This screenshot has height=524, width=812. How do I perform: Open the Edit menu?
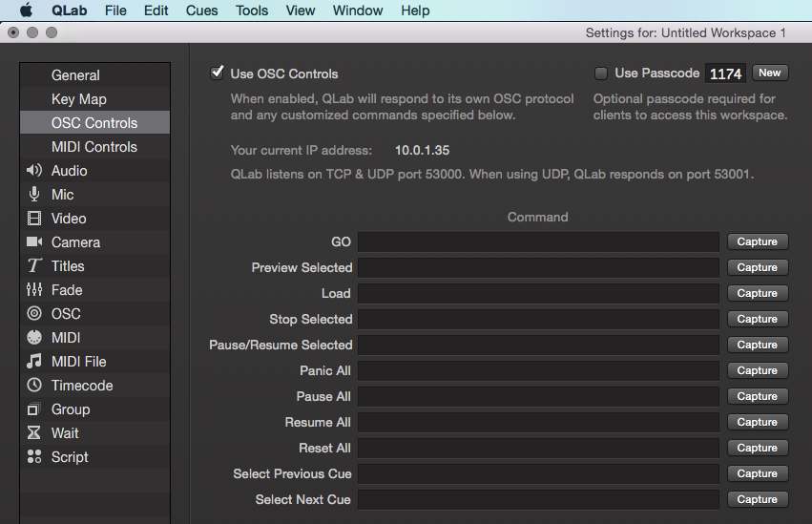(x=156, y=10)
